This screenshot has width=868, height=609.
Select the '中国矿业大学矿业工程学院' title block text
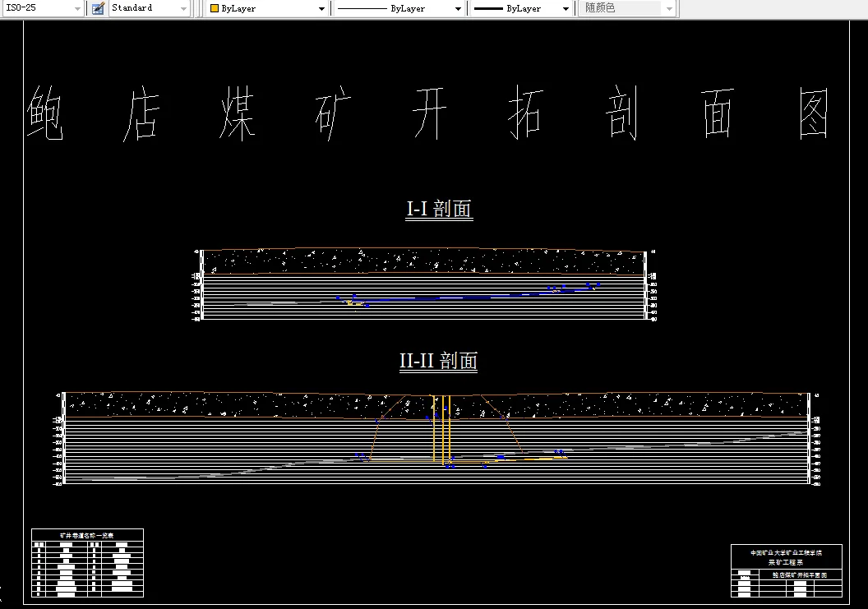(786, 552)
